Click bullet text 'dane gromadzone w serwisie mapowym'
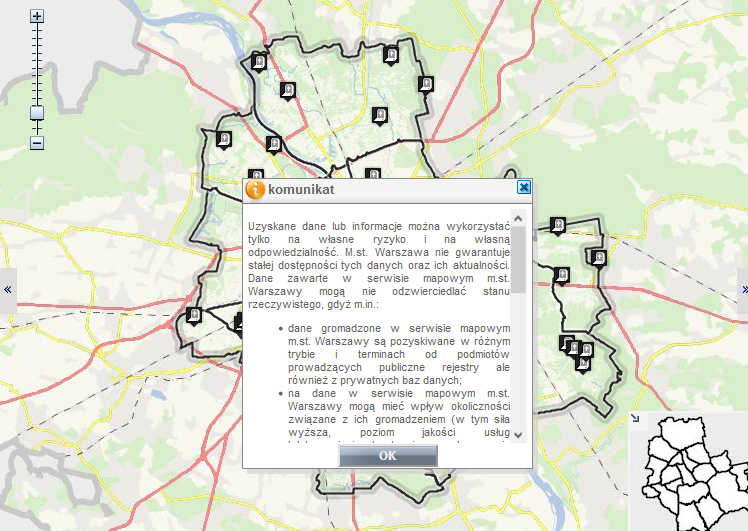This screenshot has height=531, width=748. pyautogui.click(x=399, y=354)
